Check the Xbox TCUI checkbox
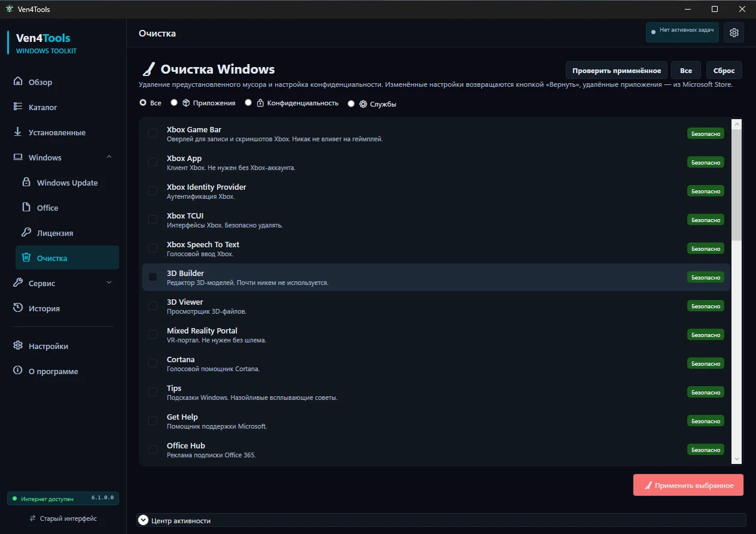 [153, 219]
